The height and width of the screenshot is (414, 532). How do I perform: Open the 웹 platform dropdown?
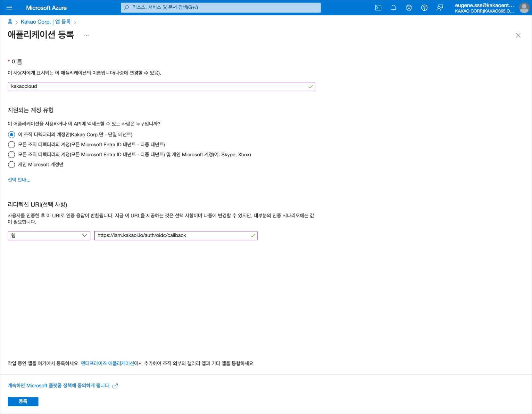pyautogui.click(x=49, y=235)
